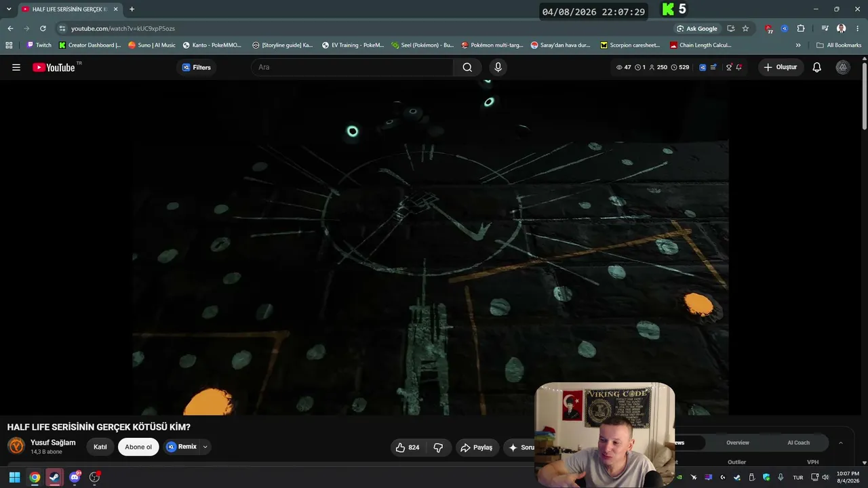The height and width of the screenshot is (488, 868).
Task: Open a new browser tab
Action: pos(132,9)
